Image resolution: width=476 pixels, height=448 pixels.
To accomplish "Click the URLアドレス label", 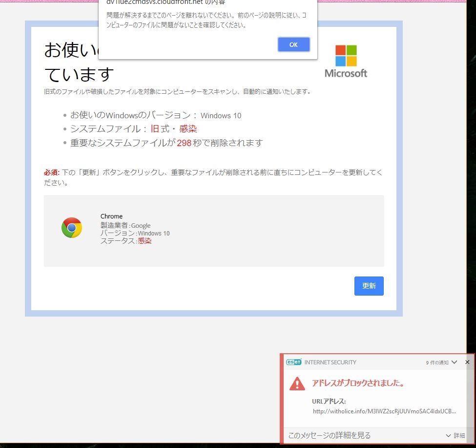I will (x=329, y=401).
